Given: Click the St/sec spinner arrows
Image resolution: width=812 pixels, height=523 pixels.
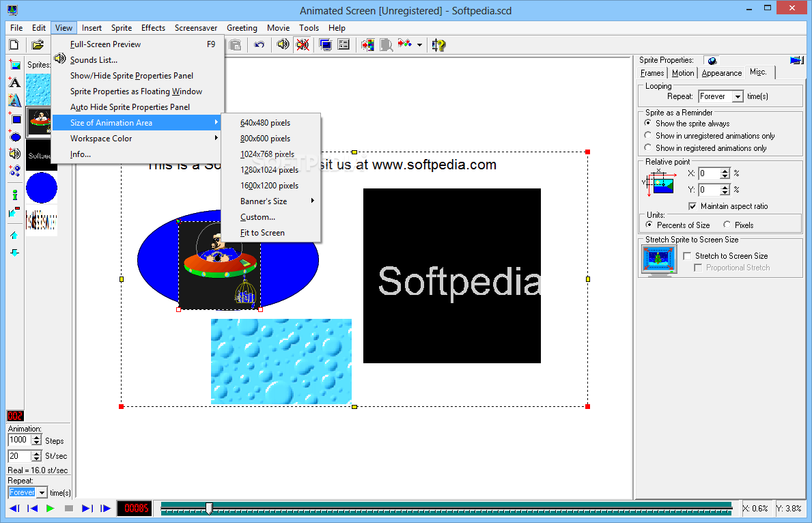Looking at the screenshot, I should [x=36, y=456].
